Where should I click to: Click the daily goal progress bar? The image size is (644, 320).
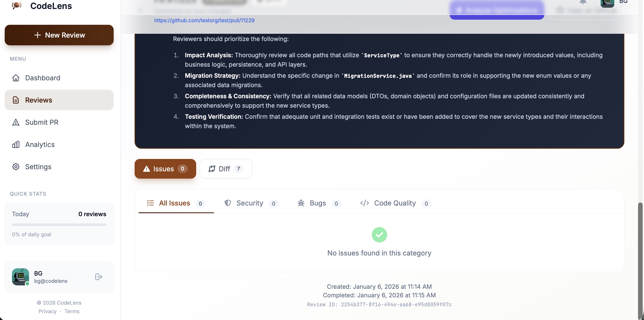click(59, 225)
